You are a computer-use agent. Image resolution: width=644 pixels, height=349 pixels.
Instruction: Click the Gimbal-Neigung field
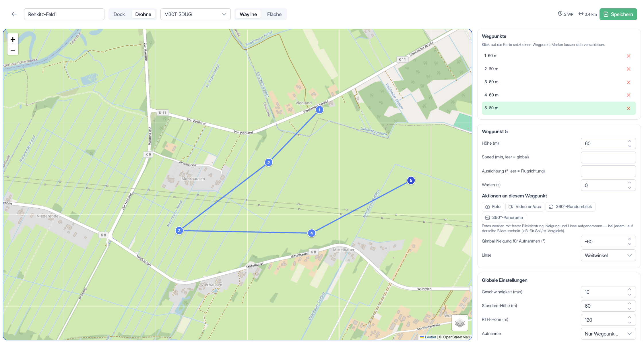pyautogui.click(x=608, y=242)
